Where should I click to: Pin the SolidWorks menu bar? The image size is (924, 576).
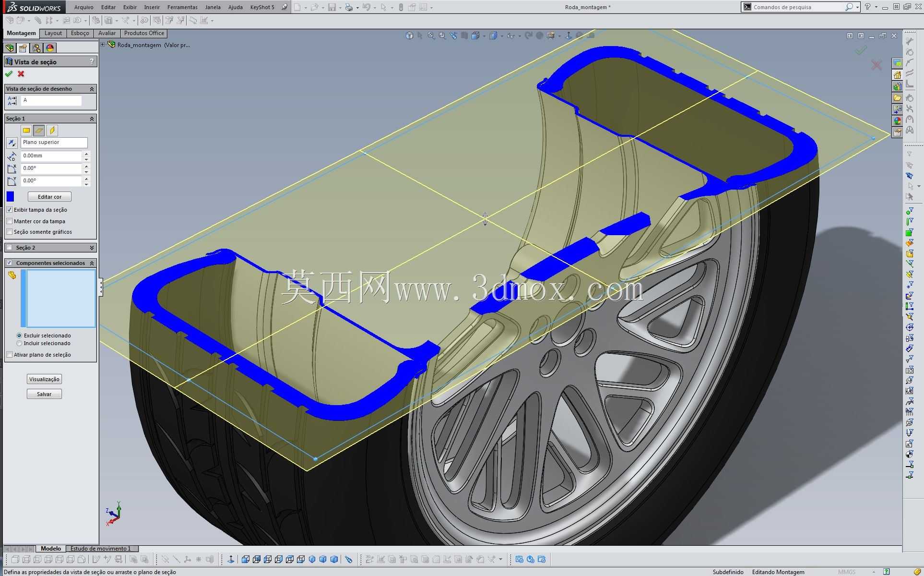pos(284,7)
